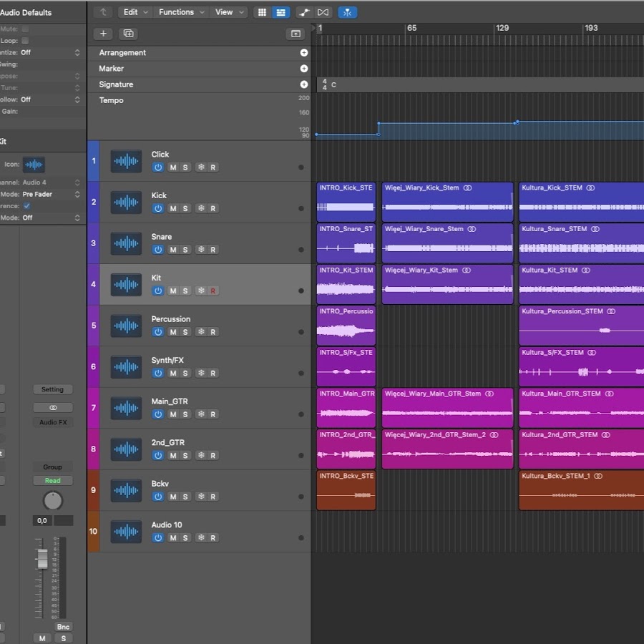Click the tempo point near bar 129
644x644 pixels.
coord(517,122)
